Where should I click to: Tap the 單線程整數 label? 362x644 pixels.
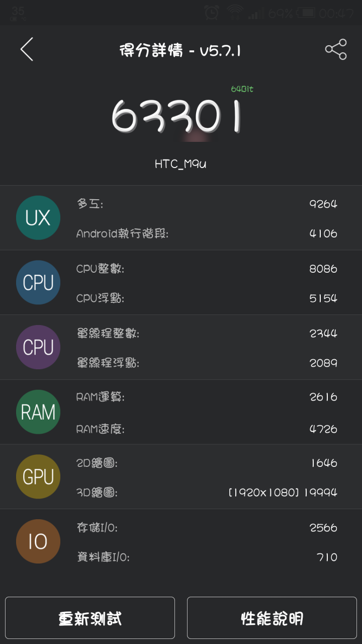108,334
